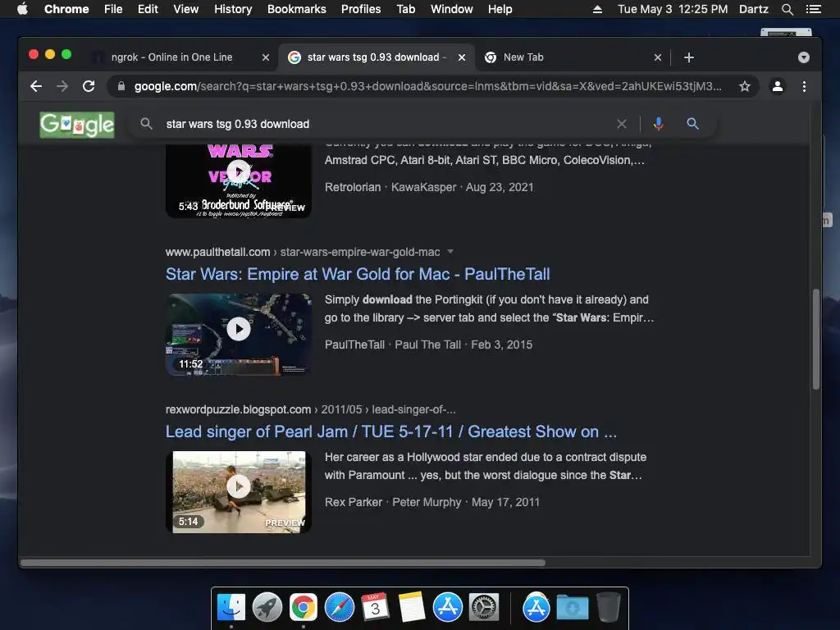The image size is (840, 630).
Task: View site info via lock icon
Action: 121,86
